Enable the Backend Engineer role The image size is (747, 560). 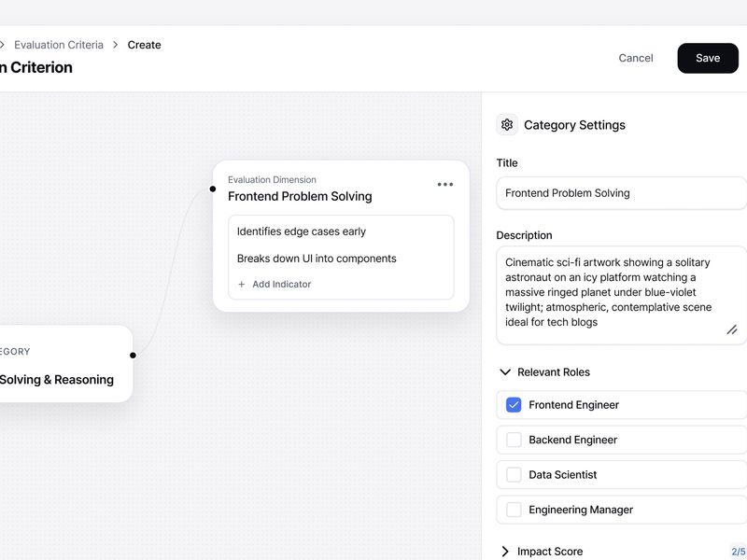pyautogui.click(x=513, y=440)
